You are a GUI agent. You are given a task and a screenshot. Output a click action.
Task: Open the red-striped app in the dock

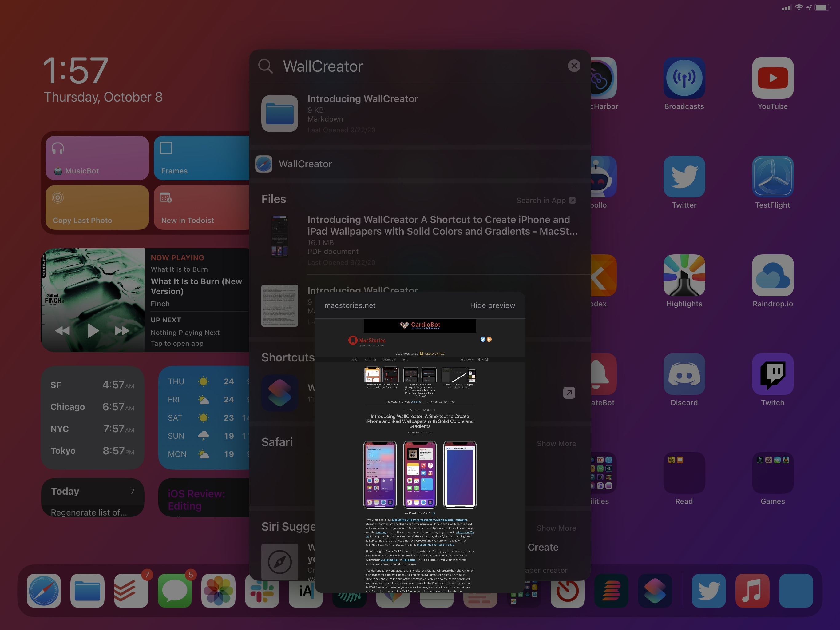[x=611, y=591]
